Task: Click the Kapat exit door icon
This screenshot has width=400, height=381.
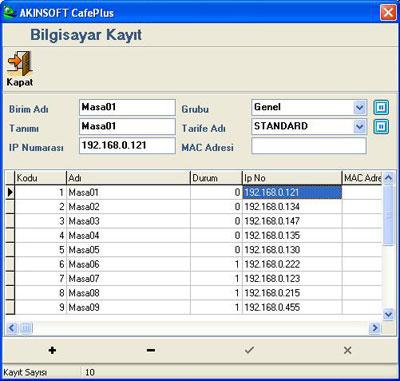Action: click(20, 63)
